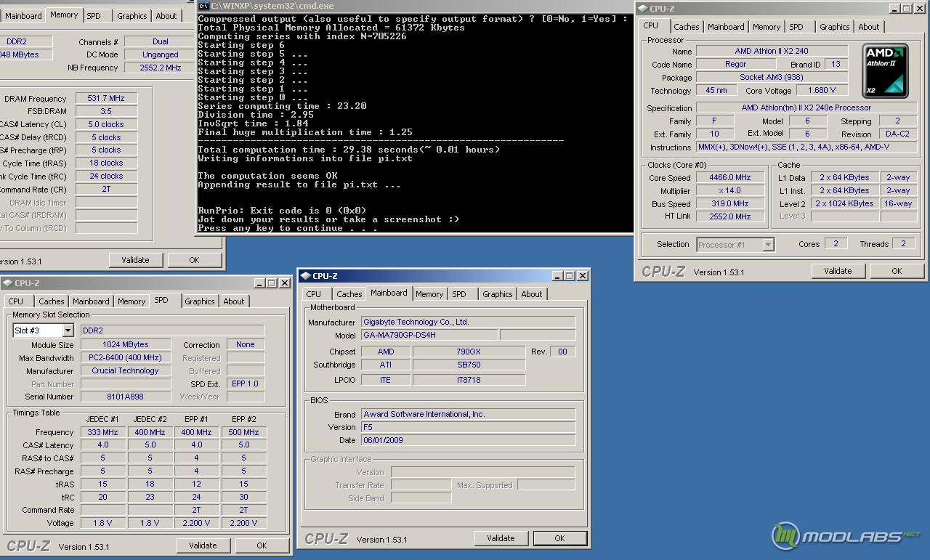Click the cmd.exe title bar icon
Image resolution: width=930 pixels, height=560 pixels.
[203, 6]
